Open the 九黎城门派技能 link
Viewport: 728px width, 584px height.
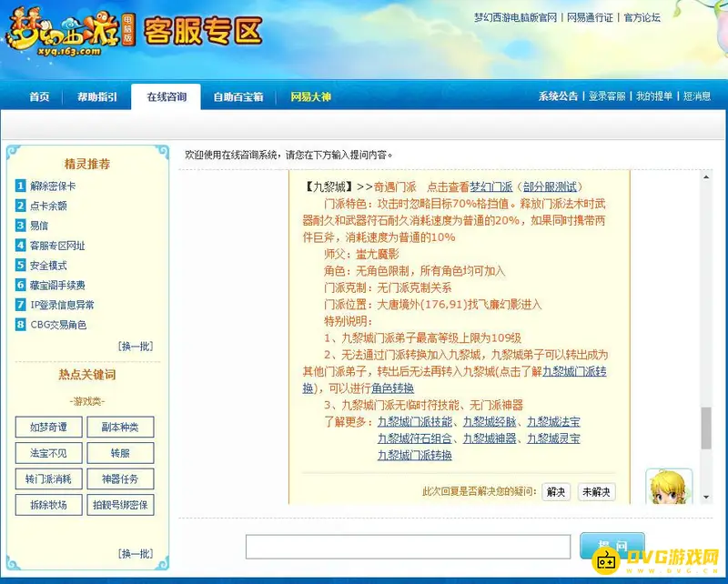point(415,421)
